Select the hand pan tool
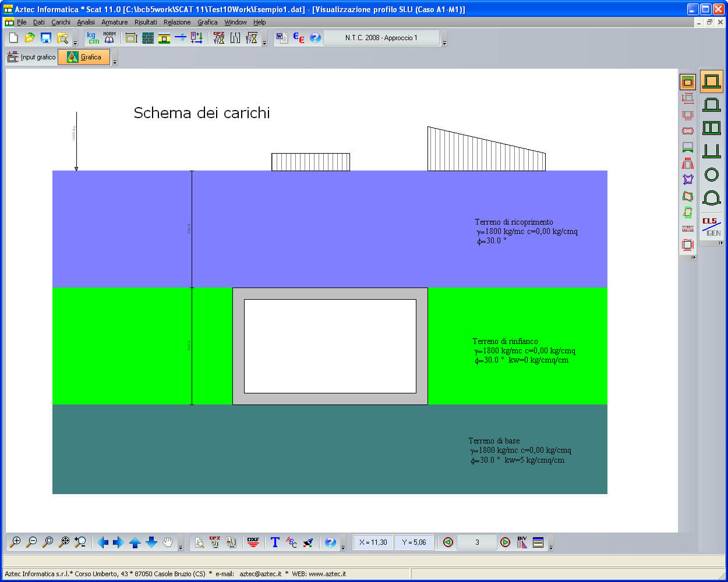 pos(168,542)
